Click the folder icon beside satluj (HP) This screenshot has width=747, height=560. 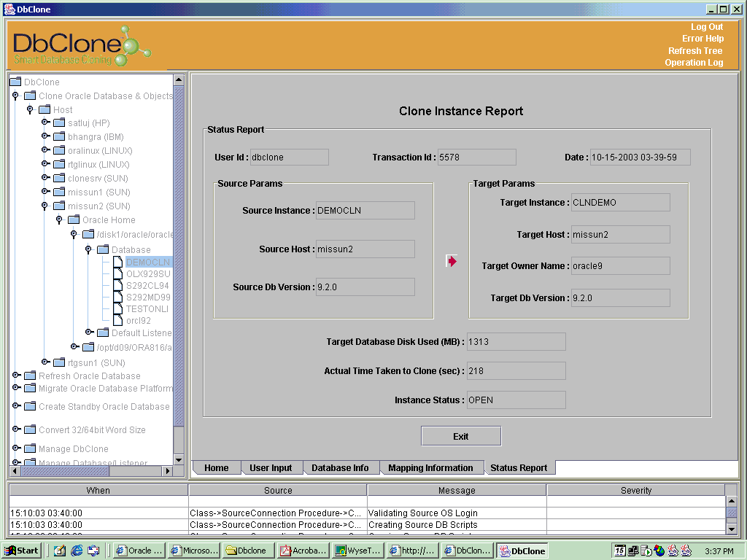(59, 122)
